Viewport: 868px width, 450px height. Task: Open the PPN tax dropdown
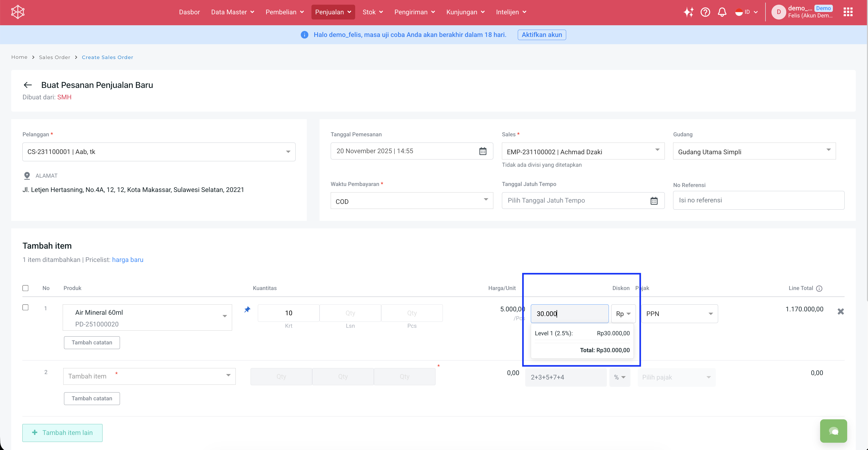679,314
